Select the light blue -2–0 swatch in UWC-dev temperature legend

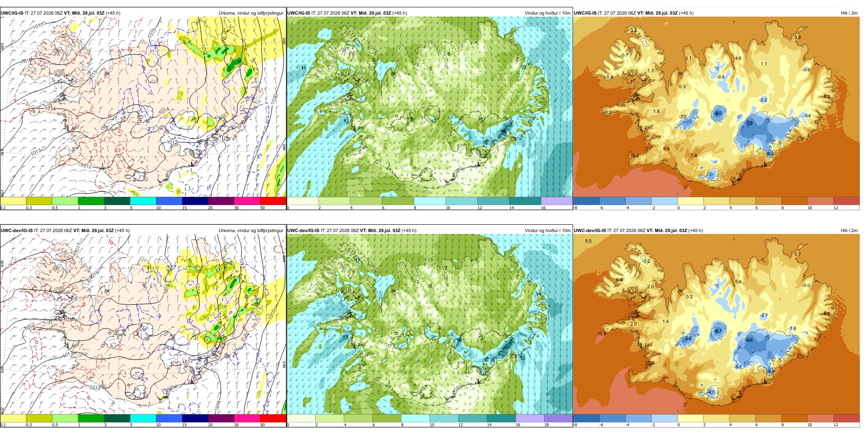[664, 418]
